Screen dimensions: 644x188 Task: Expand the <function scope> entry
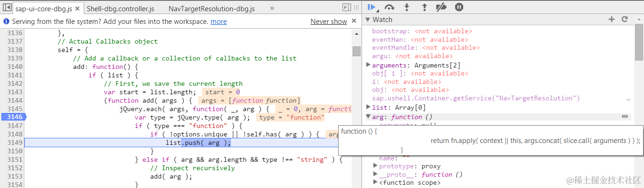(375, 183)
